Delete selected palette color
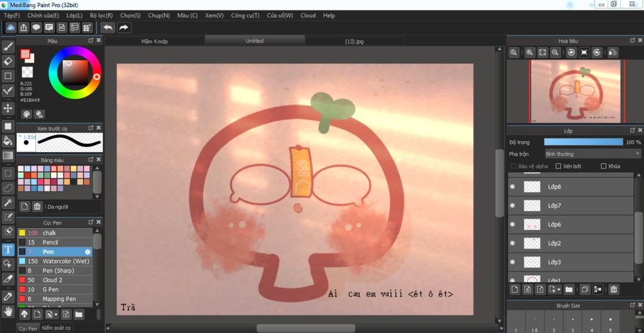The image size is (644, 333). coord(37,206)
